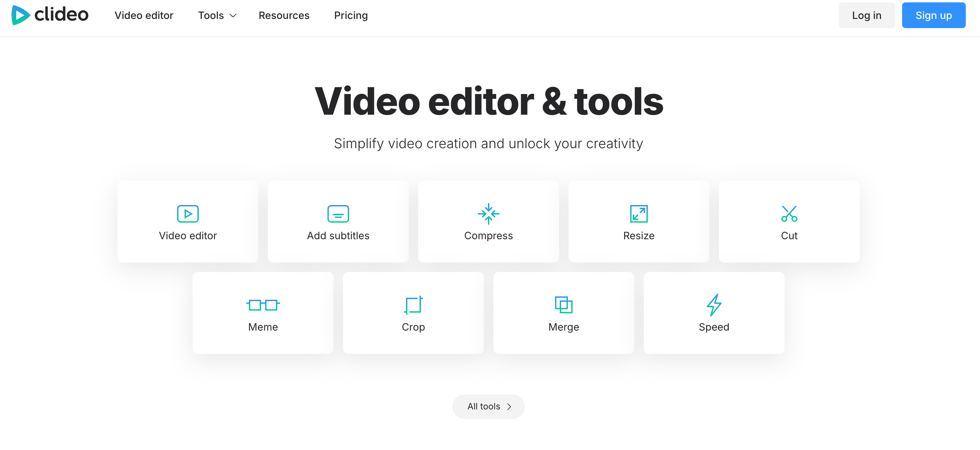
Task: Open the Meme glasses icon
Action: [x=263, y=305]
